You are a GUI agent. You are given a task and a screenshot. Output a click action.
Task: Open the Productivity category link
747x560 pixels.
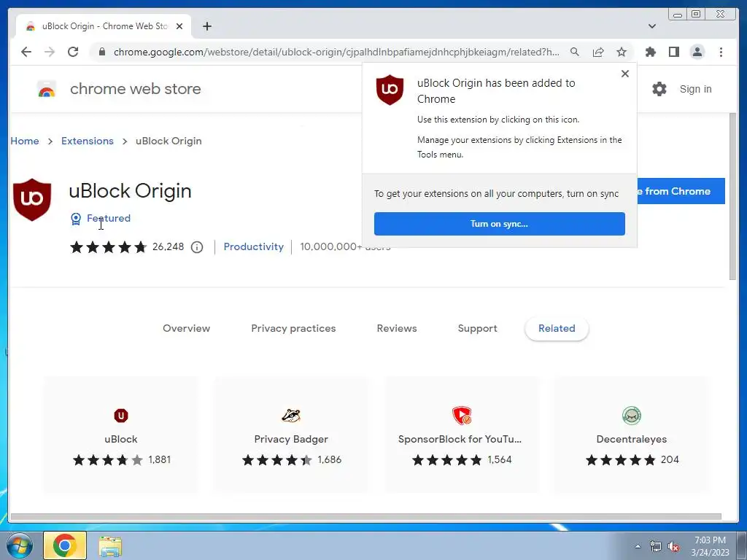click(253, 246)
